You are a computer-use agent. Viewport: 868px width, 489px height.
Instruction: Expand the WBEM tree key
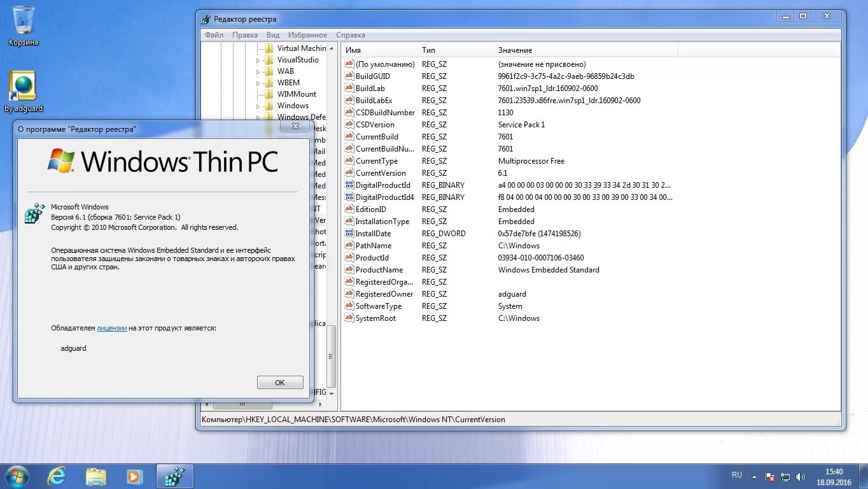(258, 83)
